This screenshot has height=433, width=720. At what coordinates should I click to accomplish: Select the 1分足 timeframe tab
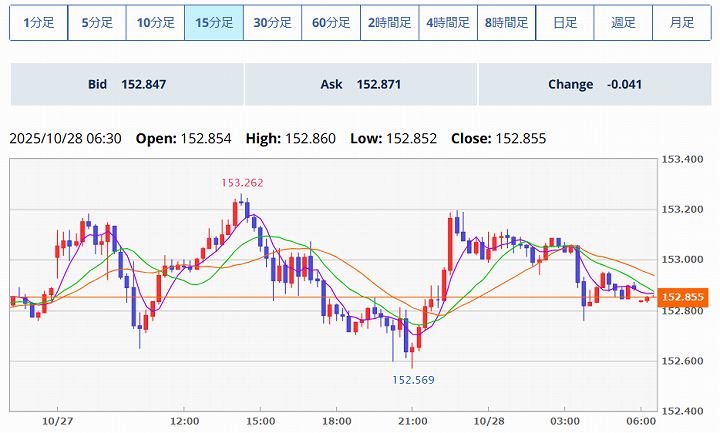[x=39, y=22]
